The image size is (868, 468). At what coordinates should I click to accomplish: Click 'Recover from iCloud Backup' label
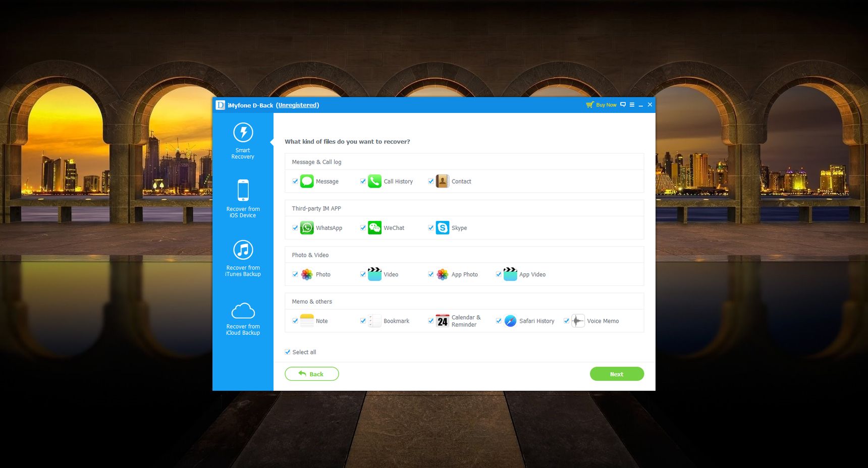coord(243,330)
